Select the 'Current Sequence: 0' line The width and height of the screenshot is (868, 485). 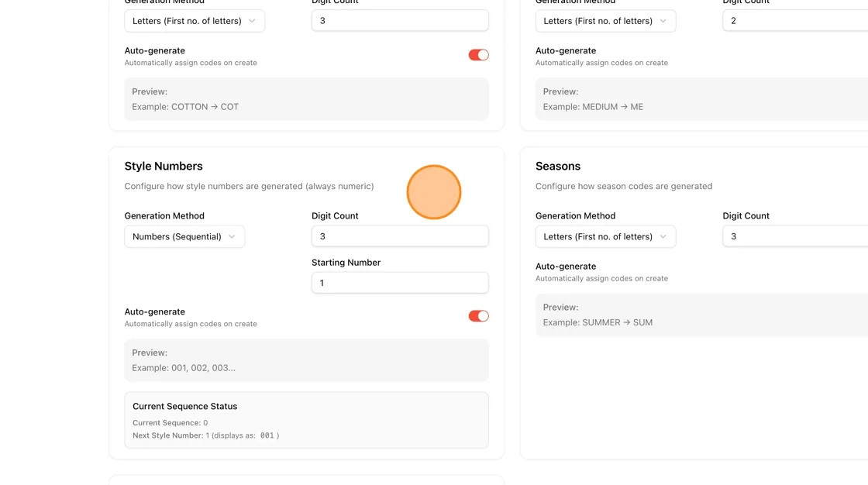pos(170,423)
